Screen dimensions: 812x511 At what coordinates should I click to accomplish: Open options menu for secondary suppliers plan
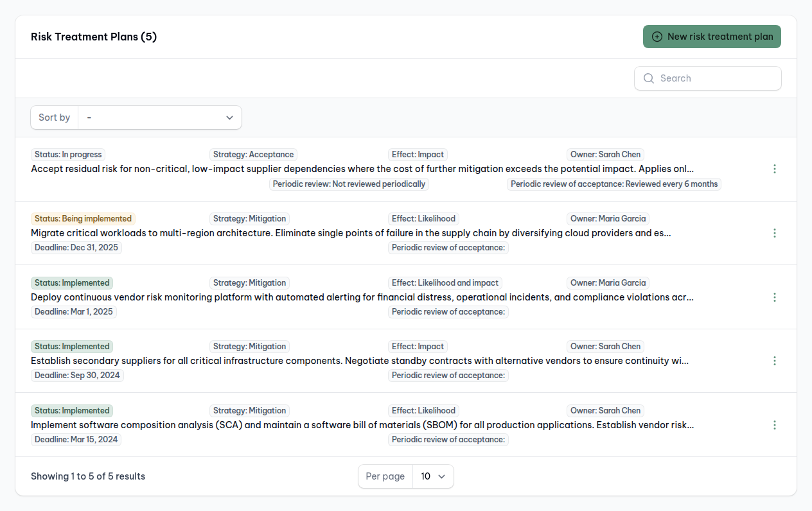774,361
